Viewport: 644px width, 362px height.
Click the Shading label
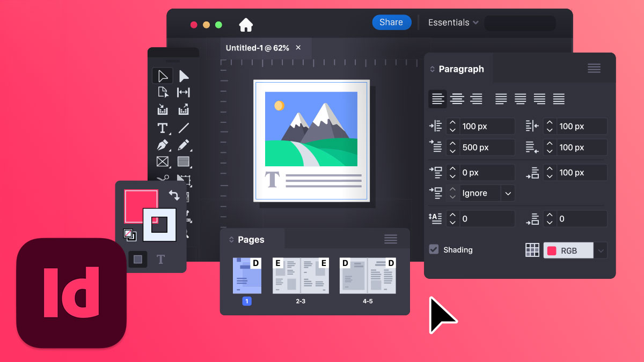pyautogui.click(x=458, y=250)
